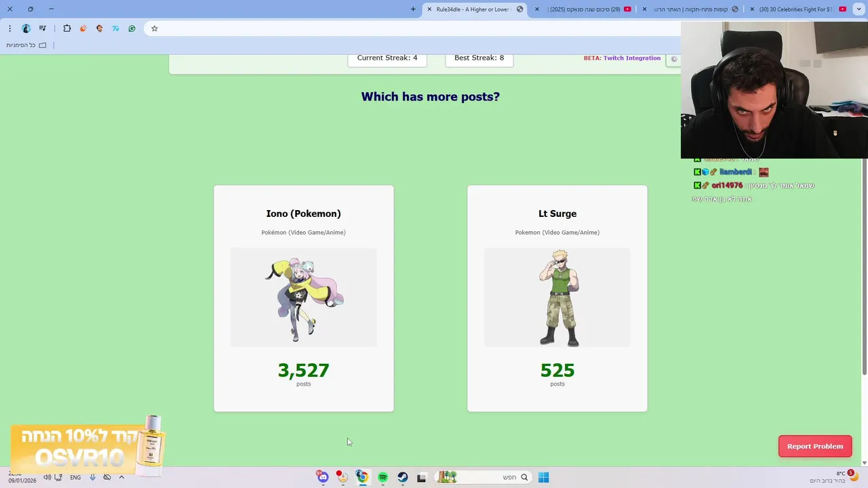Viewport: 868px width, 488px height.
Task: Click the Lt Surge character image
Action: [557, 298]
